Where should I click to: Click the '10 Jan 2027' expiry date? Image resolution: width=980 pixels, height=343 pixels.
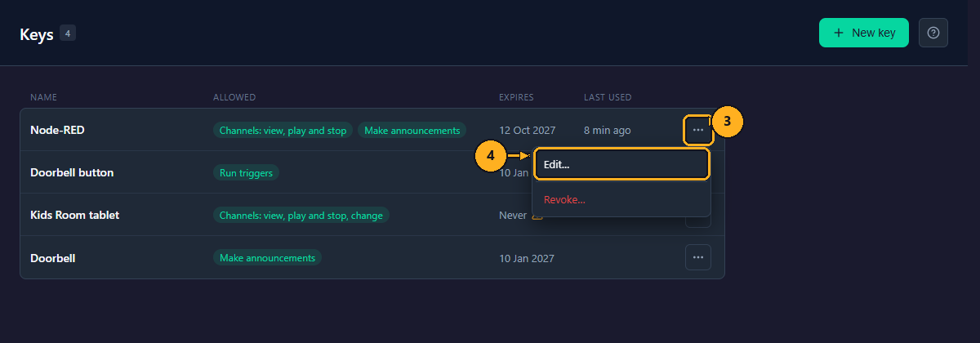click(527, 258)
